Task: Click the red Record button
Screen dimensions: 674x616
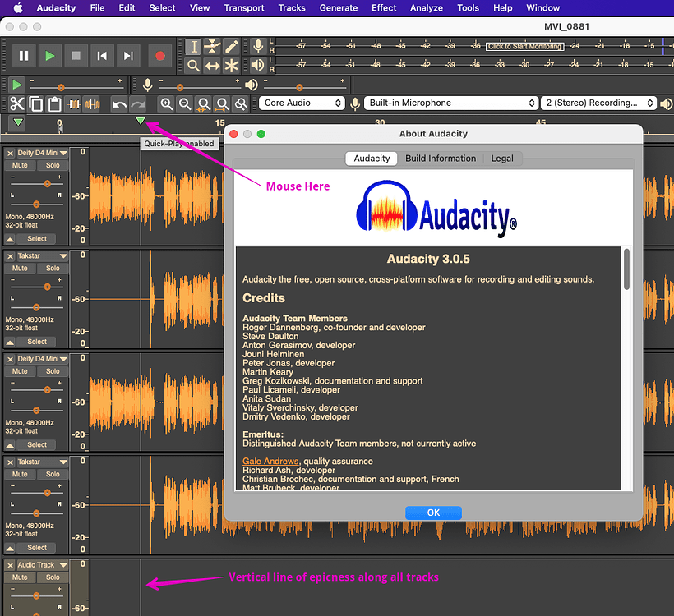Action: tap(160, 56)
